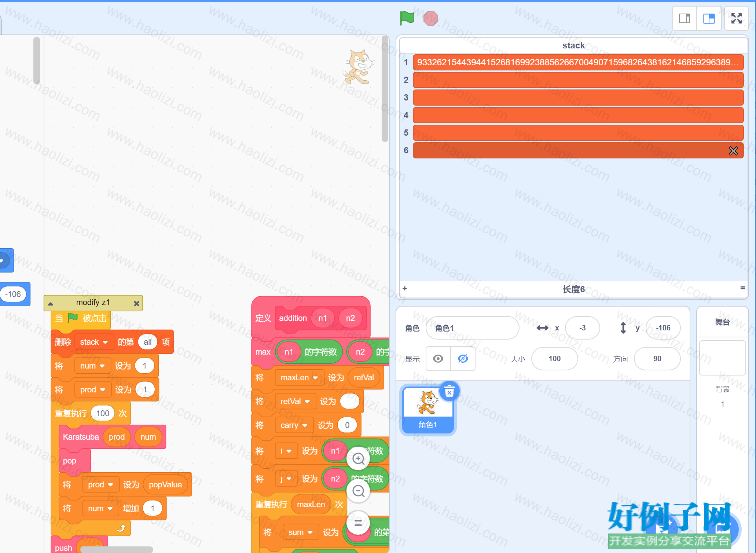
Task: Open retVal variable dropdown
Action: (295, 402)
